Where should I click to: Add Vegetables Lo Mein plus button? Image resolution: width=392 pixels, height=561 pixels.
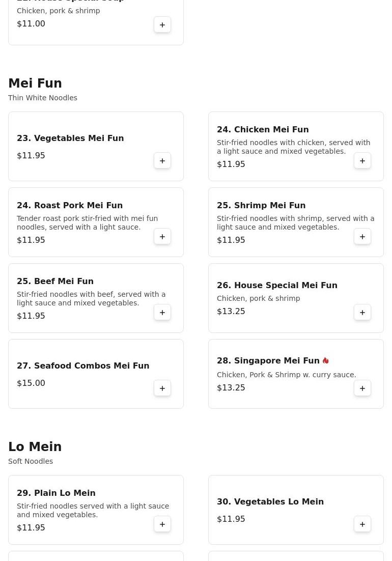point(362,524)
